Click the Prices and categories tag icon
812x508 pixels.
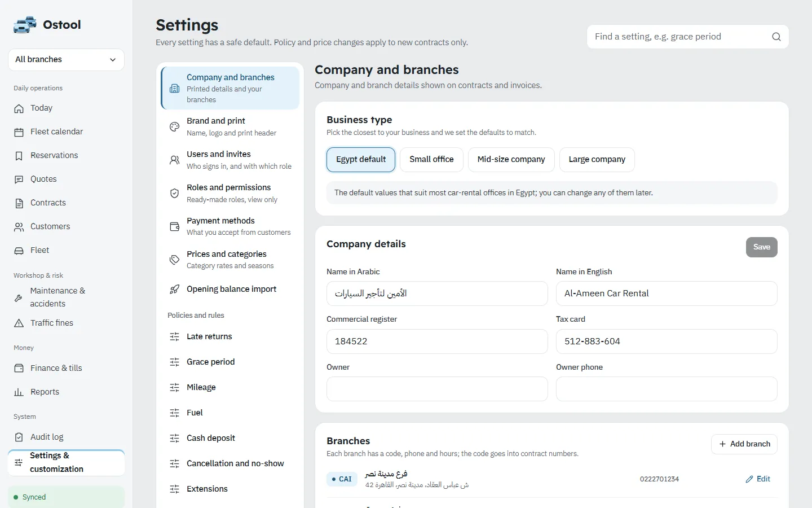tap(175, 260)
